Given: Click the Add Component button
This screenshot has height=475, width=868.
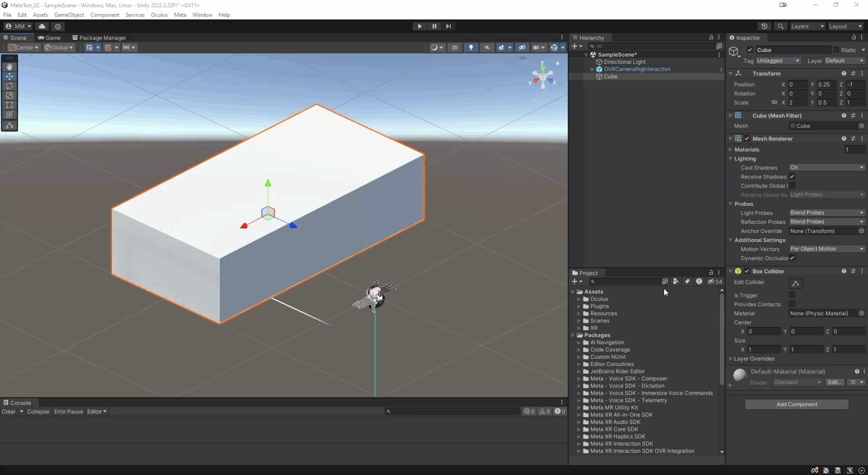Looking at the screenshot, I should [x=796, y=404].
